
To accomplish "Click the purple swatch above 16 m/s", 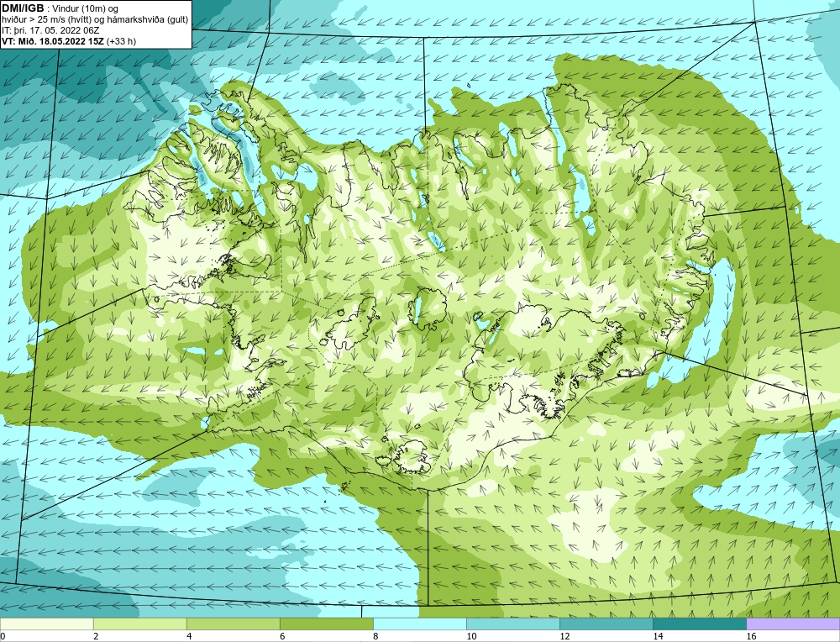I will pos(793,624).
